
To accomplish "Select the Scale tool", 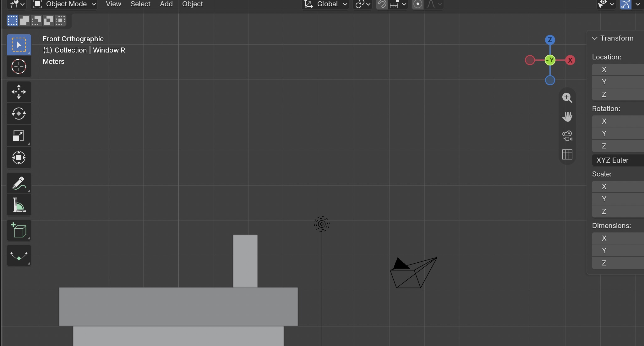I will [x=19, y=136].
